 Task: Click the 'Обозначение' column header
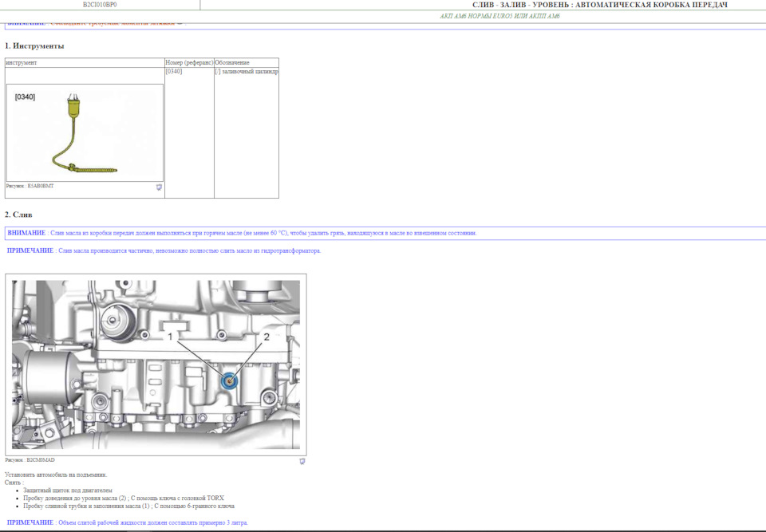click(x=247, y=62)
